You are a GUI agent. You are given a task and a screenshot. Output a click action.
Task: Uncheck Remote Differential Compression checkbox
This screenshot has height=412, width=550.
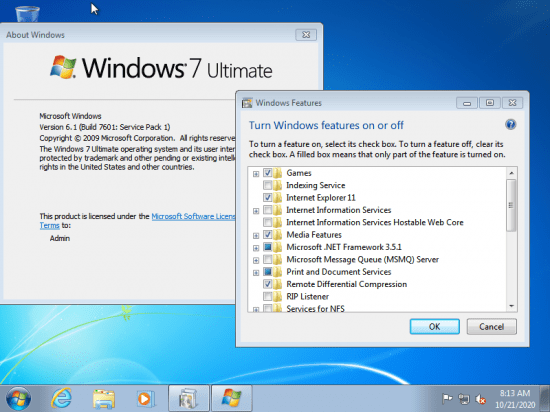tap(268, 284)
